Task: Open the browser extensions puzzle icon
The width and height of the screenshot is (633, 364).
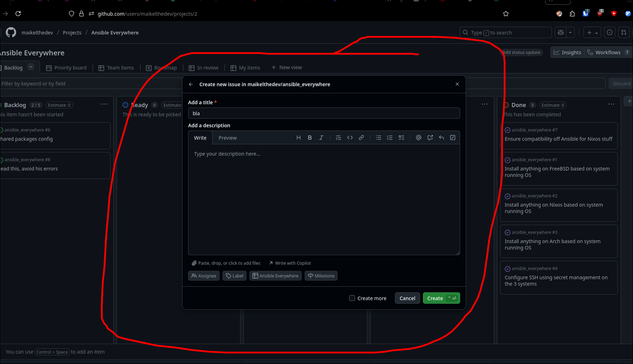Action: tap(572, 13)
